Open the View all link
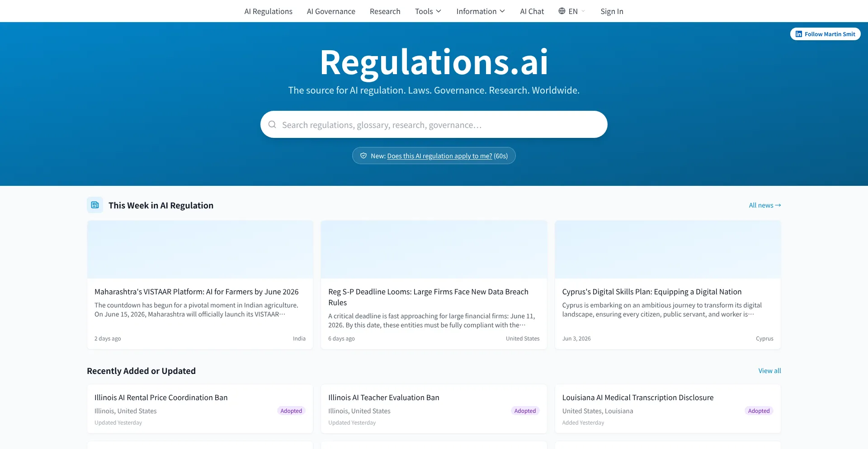Screen dimensions: 868x449 tap(769, 371)
